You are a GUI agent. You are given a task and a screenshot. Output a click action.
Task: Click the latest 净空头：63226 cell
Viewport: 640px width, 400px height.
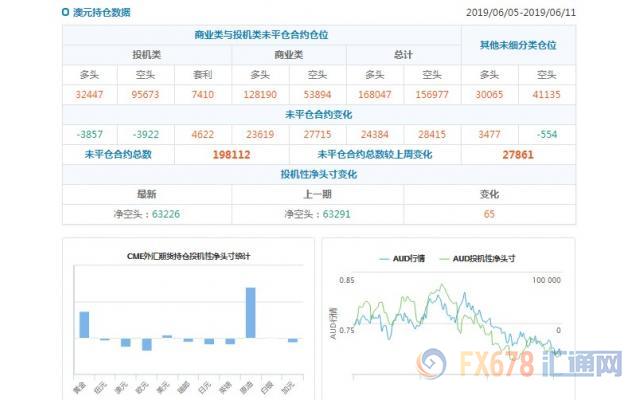pyautogui.click(x=147, y=214)
